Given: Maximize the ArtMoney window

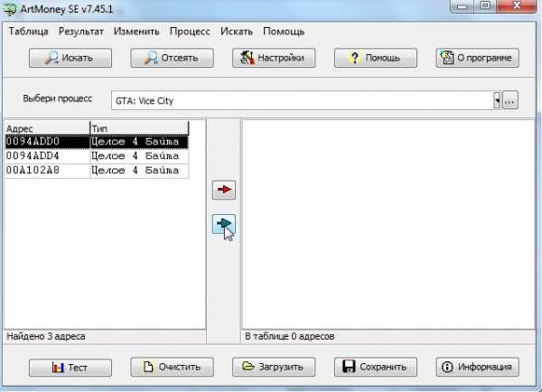Looking at the screenshot, I should [485, 6].
